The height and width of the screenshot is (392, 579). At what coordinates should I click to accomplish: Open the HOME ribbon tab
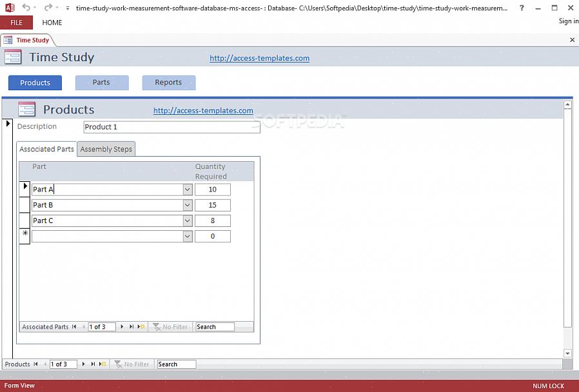tap(52, 23)
